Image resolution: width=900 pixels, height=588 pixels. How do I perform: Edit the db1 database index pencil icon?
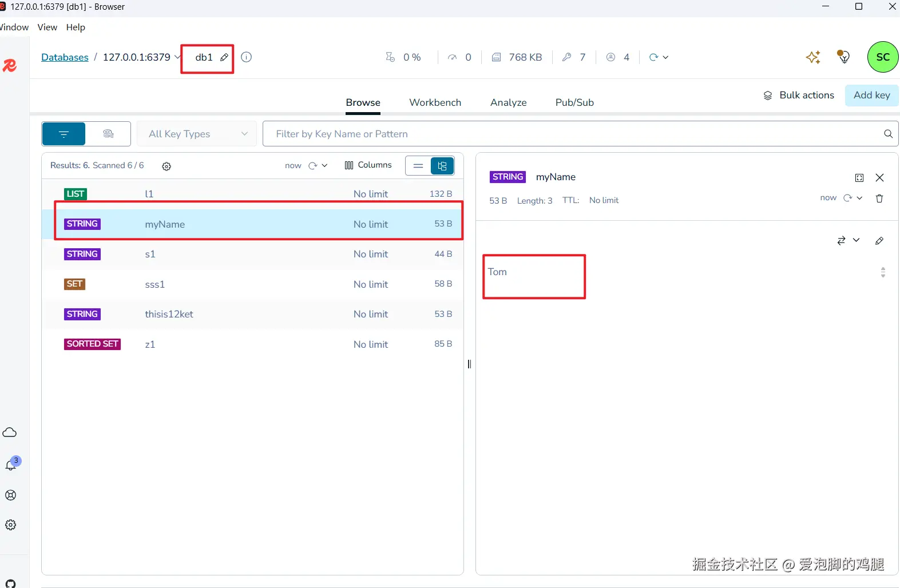[224, 57]
